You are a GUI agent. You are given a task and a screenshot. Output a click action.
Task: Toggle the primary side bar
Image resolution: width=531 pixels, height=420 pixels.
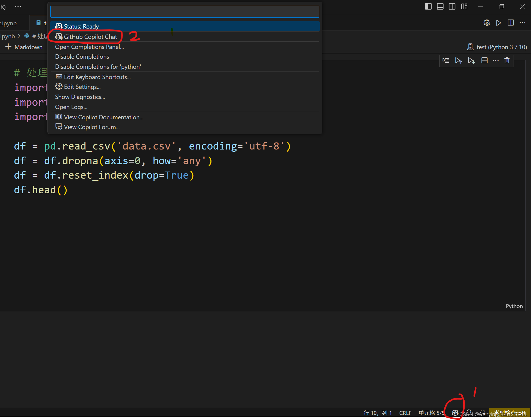click(428, 7)
